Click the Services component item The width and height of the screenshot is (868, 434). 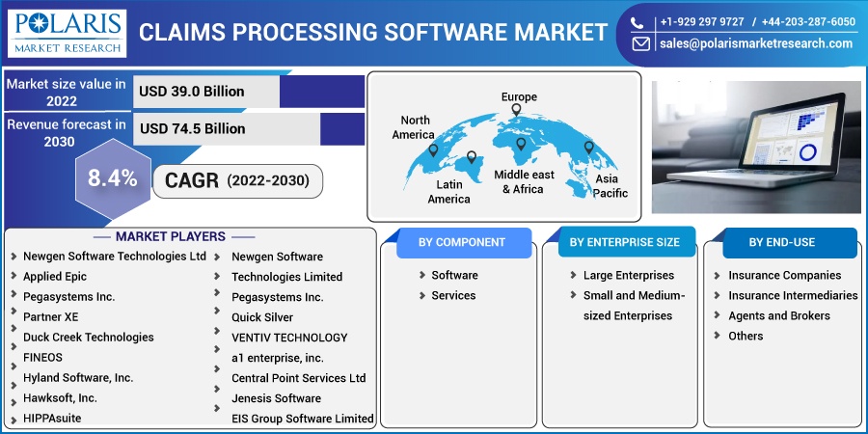pyautogui.click(x=453, y=296)
